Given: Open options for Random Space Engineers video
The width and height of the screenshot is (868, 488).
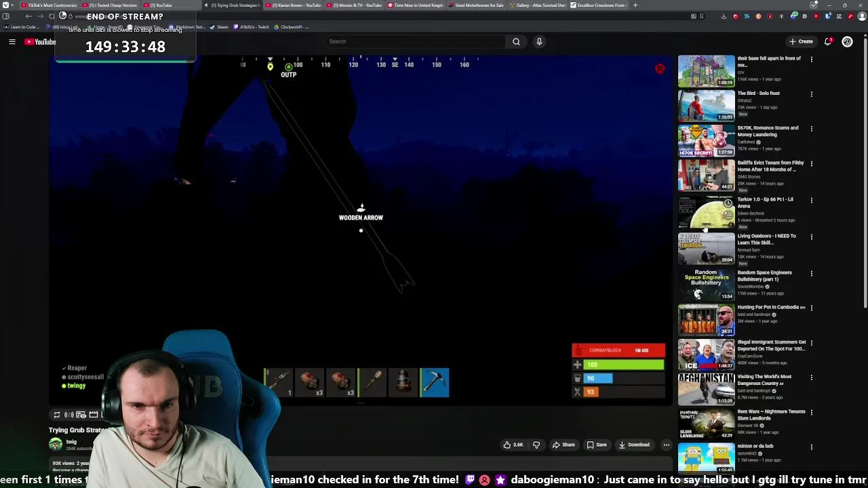Looking at the screenshot, I should [811, 274].
